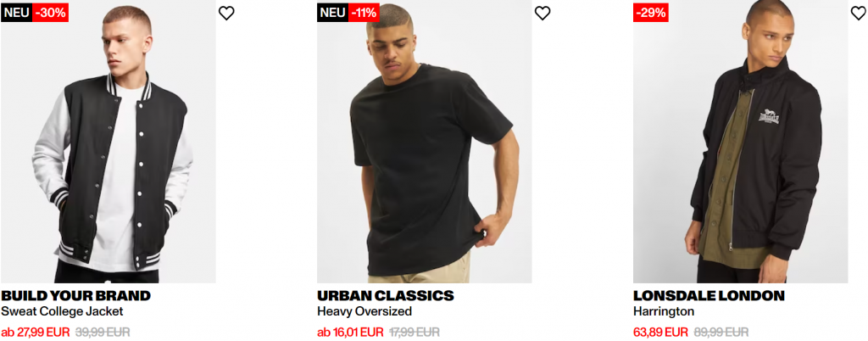This screenshot has width=868, height=341.
Task: Click the -29% discount badge
Action: (x=651, y=13)
